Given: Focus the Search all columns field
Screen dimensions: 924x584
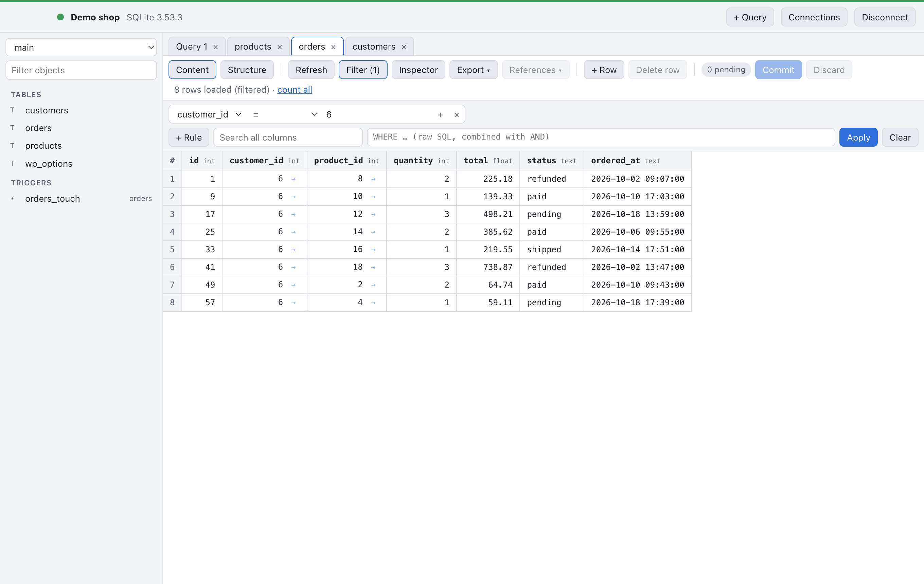Looking at the screenshot, I should click(x=288, y=137).
